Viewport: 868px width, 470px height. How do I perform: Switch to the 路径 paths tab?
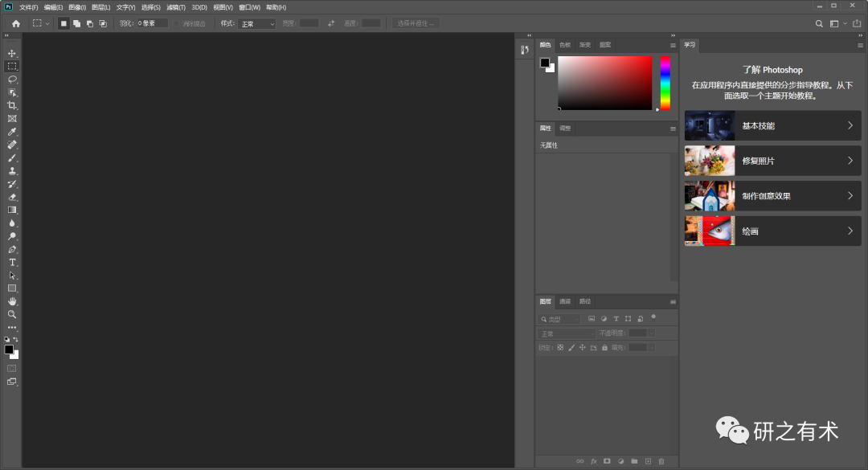585,301
